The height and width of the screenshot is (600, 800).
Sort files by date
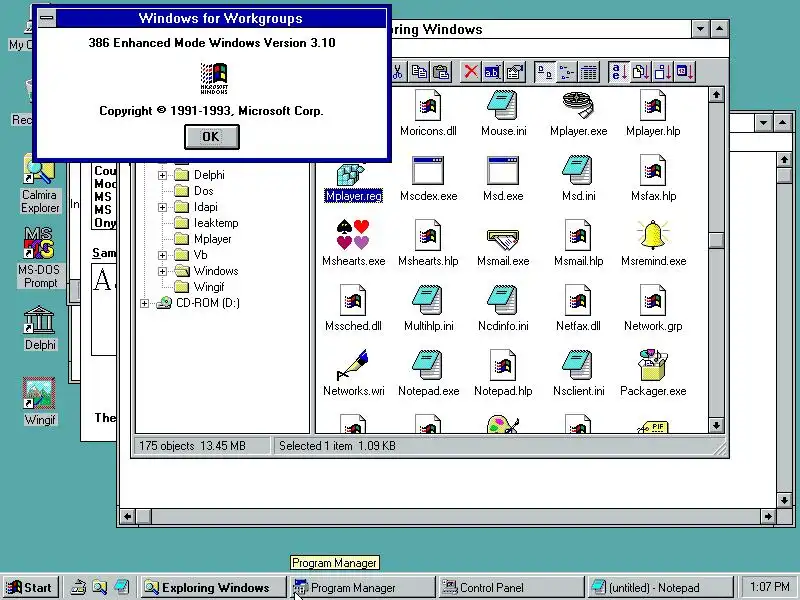tap(685, 72)
